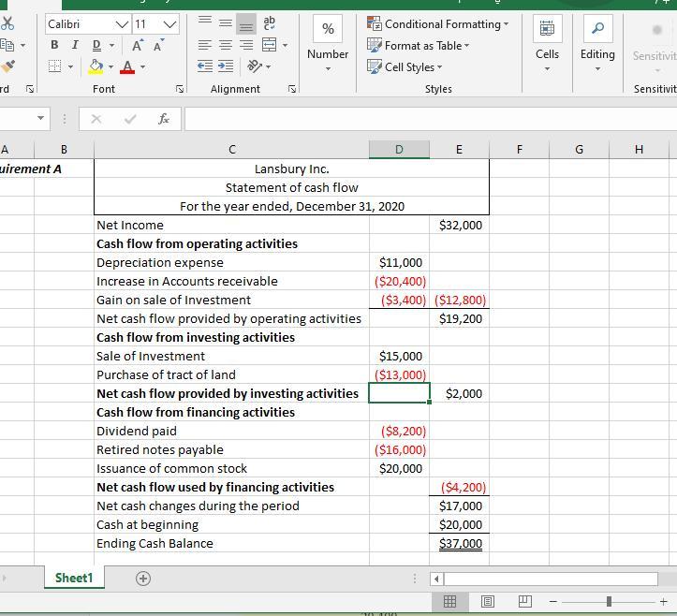Click the Cells group button
Screen dimensions: 677x616
(x=547, y=42)
